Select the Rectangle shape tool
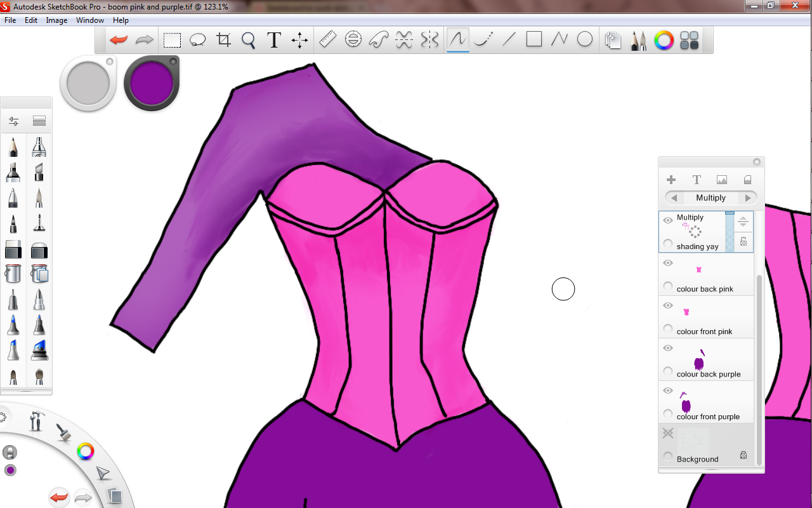812x508 pixels. (534, 40)
